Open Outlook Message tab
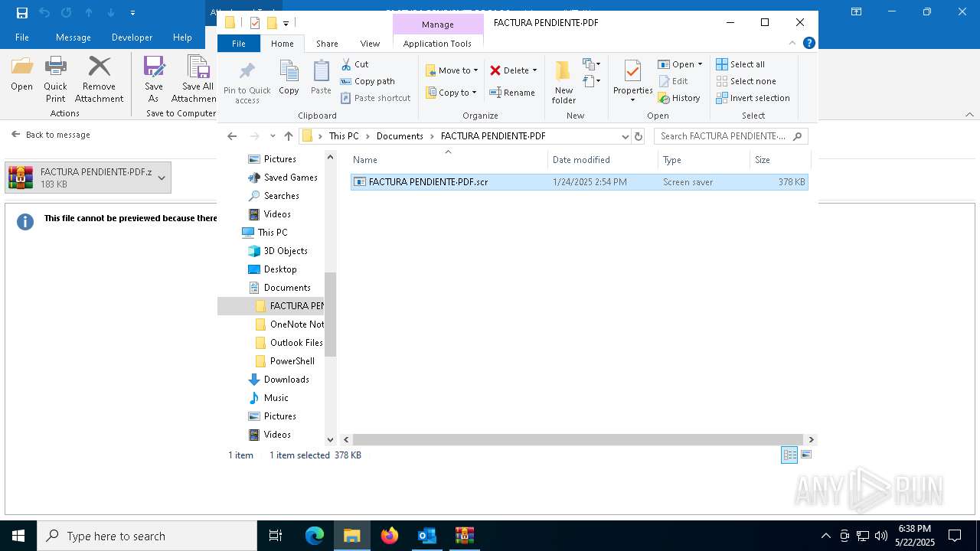The height and width of the screenshot is (551, 980). point(73,37)
